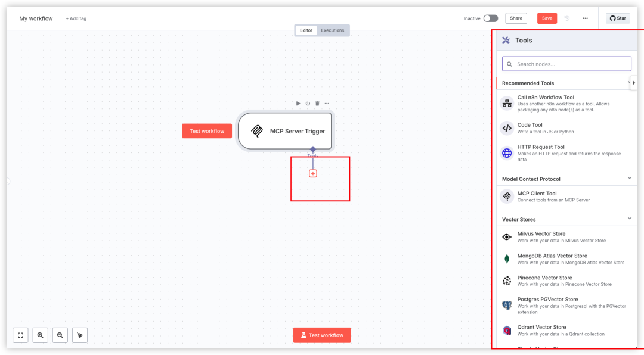Choose HTTP Request Tool title text
This screenshot has height=355, width=644.
[541, 147]
